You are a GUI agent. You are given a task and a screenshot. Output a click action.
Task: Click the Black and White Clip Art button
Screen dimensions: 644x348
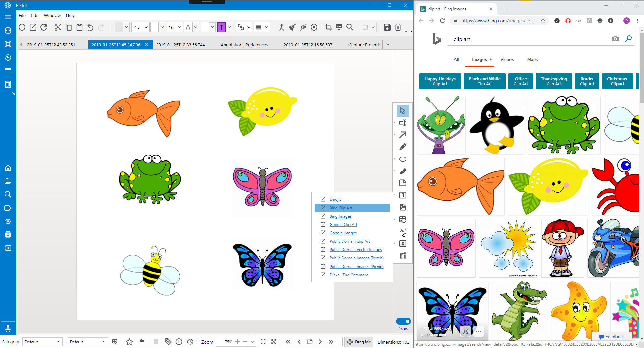click(484, 81)
